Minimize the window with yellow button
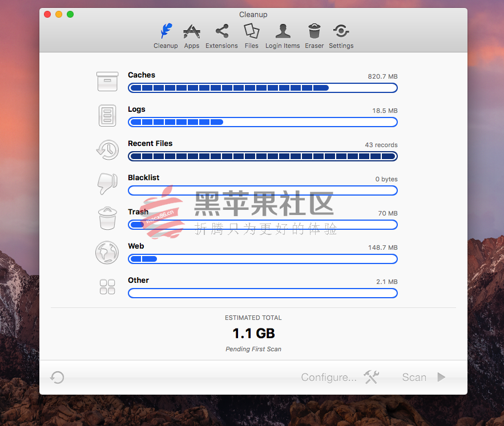Viewport: 504px width, 426px height. pyautogui.click(x=59, y=14)
